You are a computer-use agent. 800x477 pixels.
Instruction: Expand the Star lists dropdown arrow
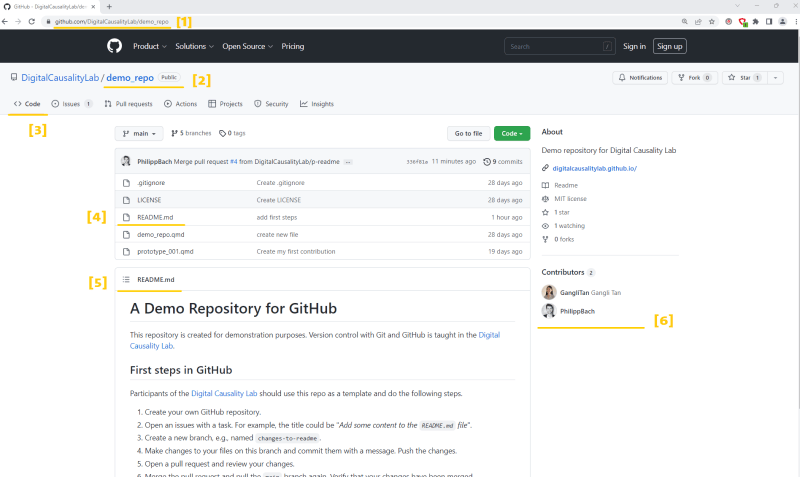[776, 78]
